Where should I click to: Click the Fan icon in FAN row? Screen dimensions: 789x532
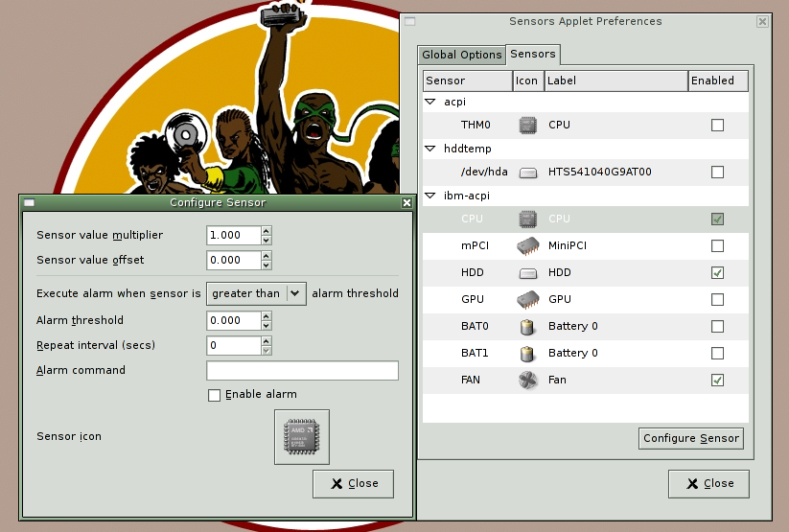(527, 380)
